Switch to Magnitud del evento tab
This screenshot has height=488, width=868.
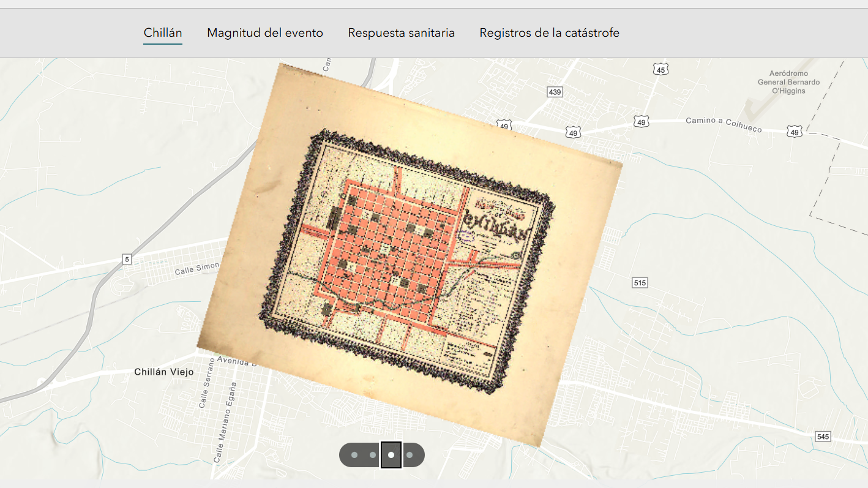pos(265,32)
